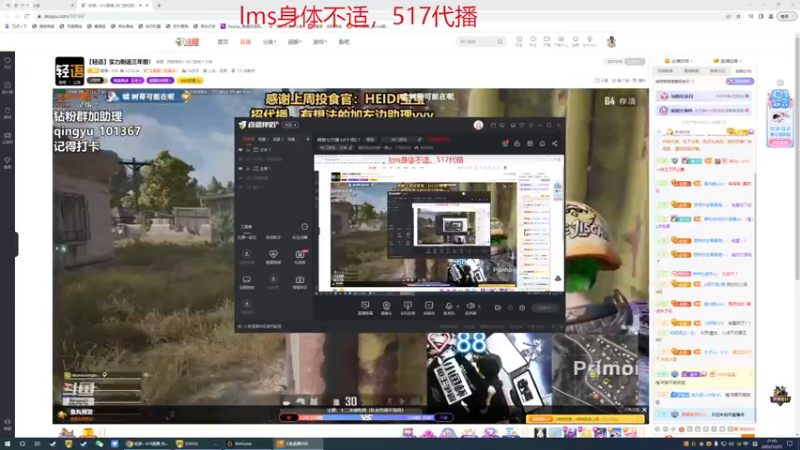800x450 pixels.
Task: Toggle lock on 文本 1 source
Action: pyautogui.click(x=248, y=150)
